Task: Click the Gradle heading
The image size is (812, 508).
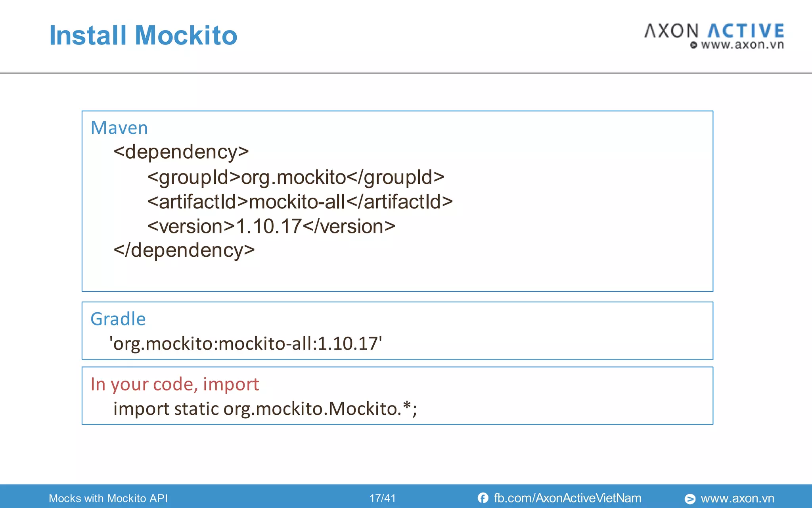Action: [118, 319]
